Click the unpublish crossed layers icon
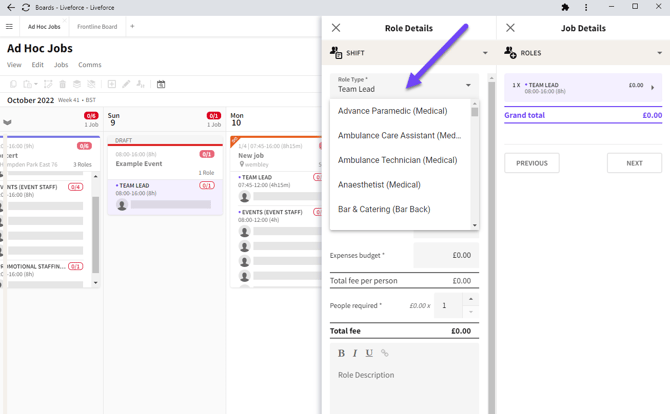This screenshot has width=670, height=414. (91, 84)
